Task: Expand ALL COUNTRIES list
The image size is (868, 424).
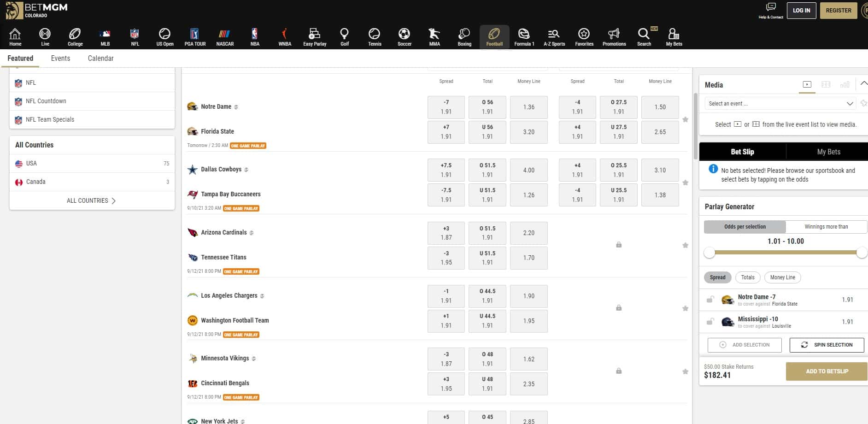Action: pyautogui.click(x=92, y=200)
